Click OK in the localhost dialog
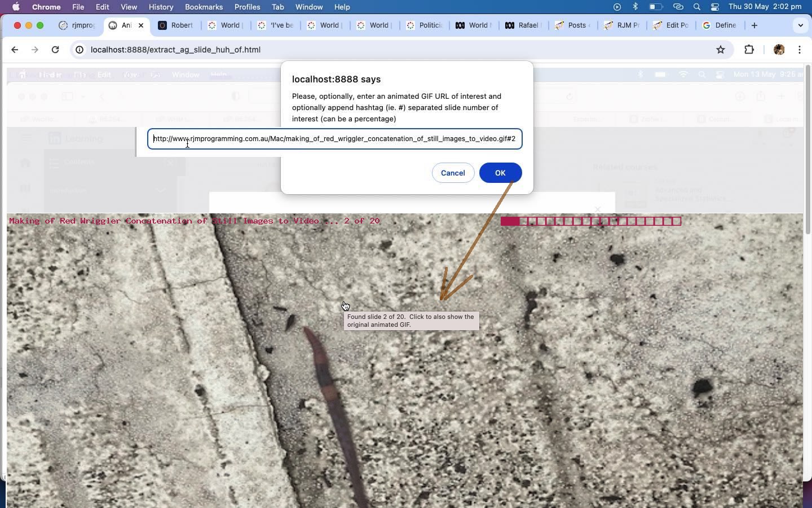 pos(500,173)
